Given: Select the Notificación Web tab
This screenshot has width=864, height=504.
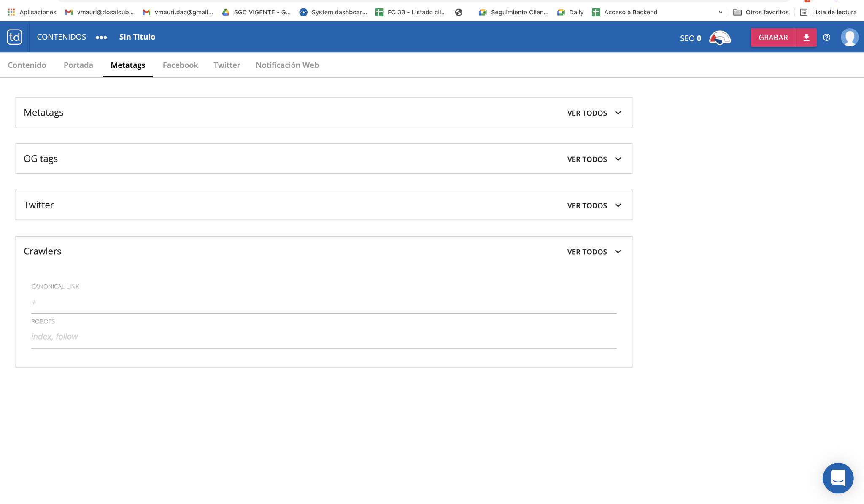Looking at the screenshot, I should pyautogui.click(x=287, y=65).
